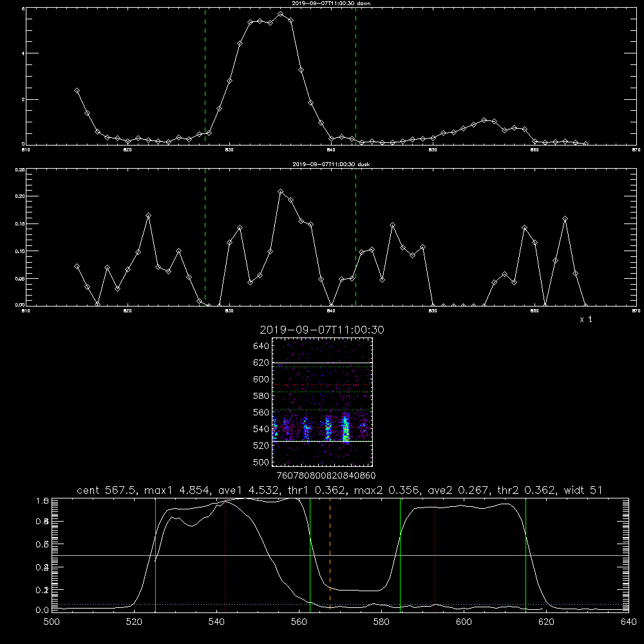
Task: Select the 'thr2 0.362' value
Action: click(x=527, y=490)
